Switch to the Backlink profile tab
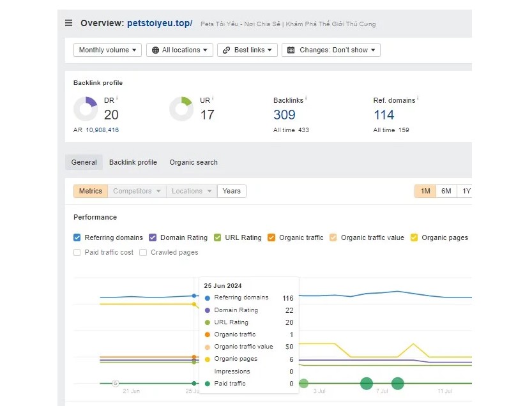 [133, 162]
